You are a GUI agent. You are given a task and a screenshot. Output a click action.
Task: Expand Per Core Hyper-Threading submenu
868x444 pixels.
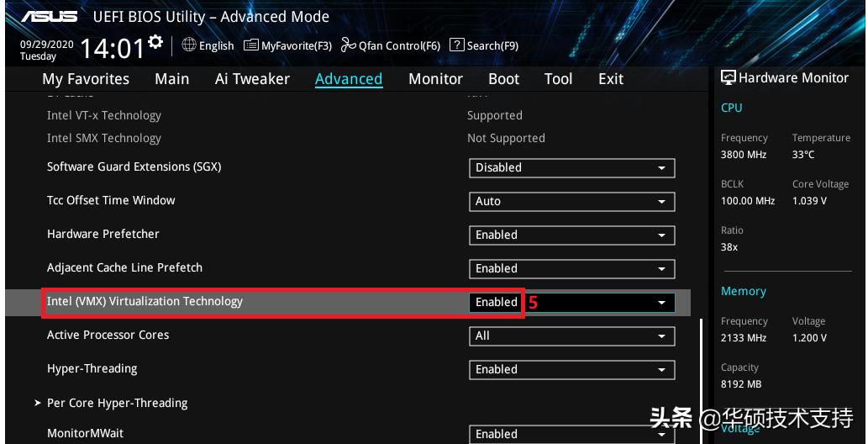coord(117,403)
